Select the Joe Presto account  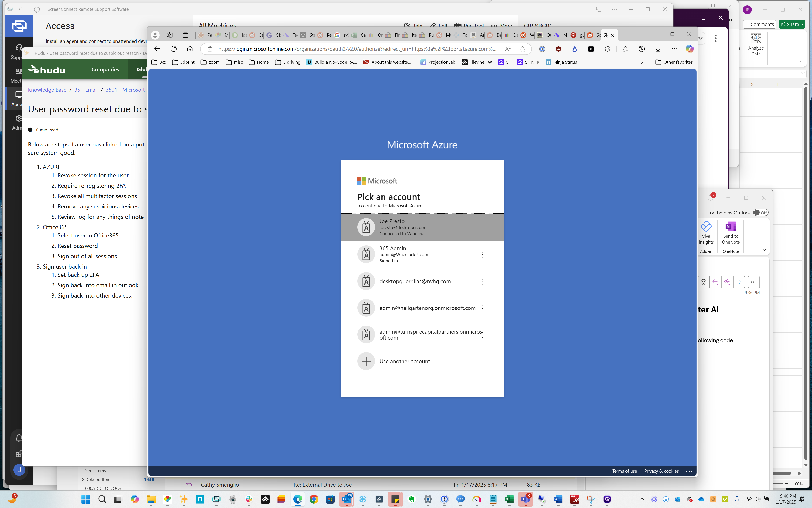422,227
